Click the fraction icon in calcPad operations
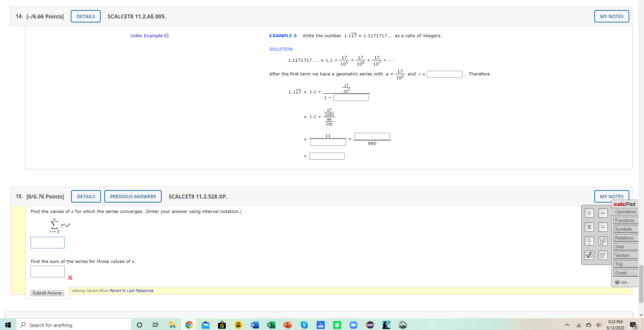The image size is (644, 330). click(x=589, y=241)
